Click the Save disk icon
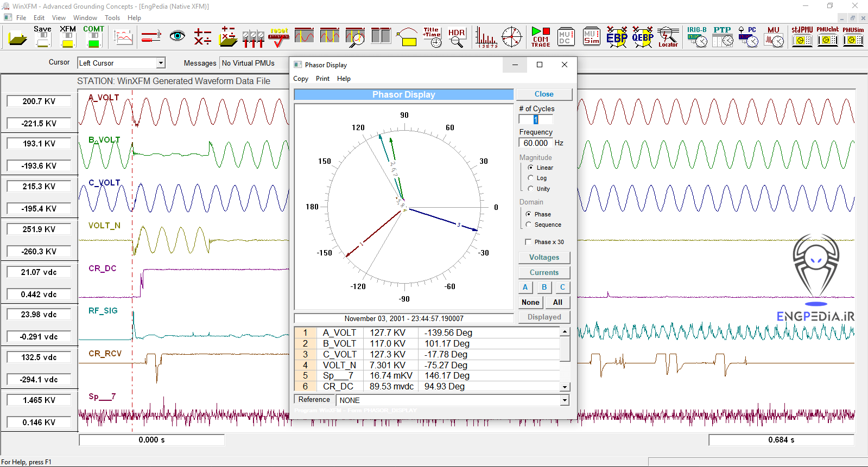This screenshot has width=868, height=467. pos(42,36)
